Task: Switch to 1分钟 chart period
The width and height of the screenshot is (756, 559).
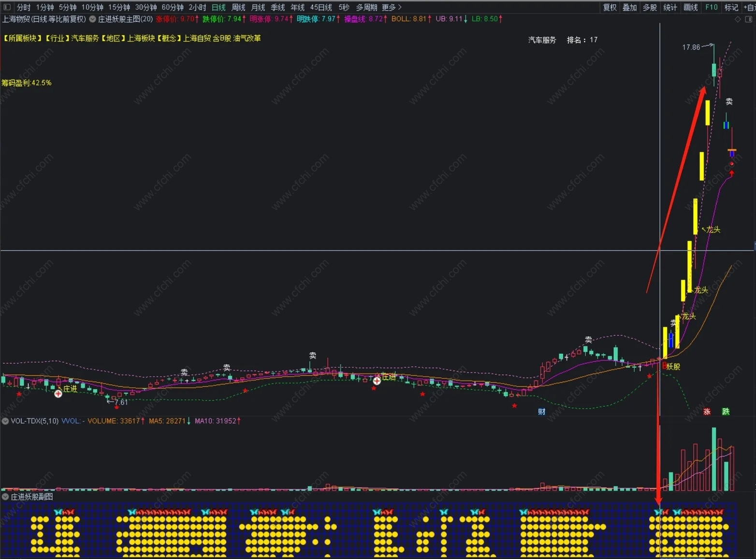Action: tap(44, 7)
